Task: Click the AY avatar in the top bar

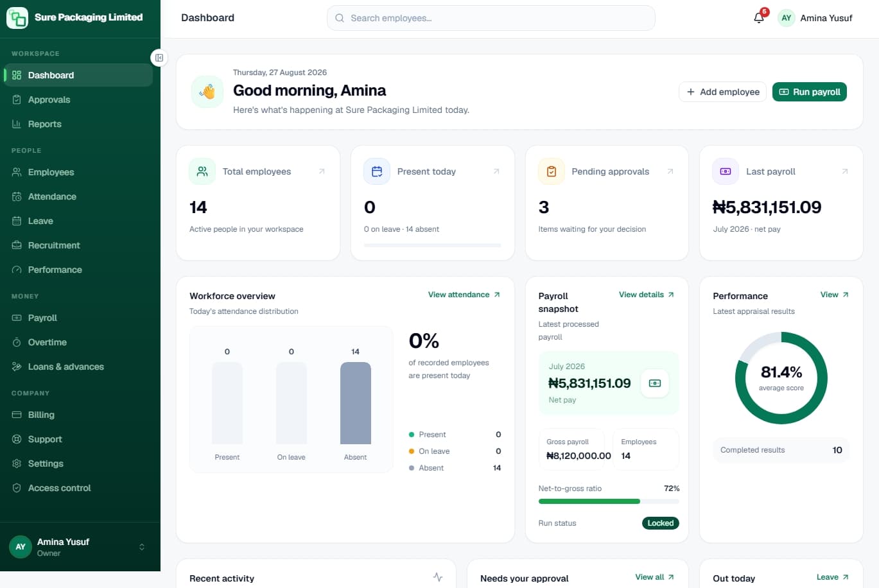Action: [786, 18]
